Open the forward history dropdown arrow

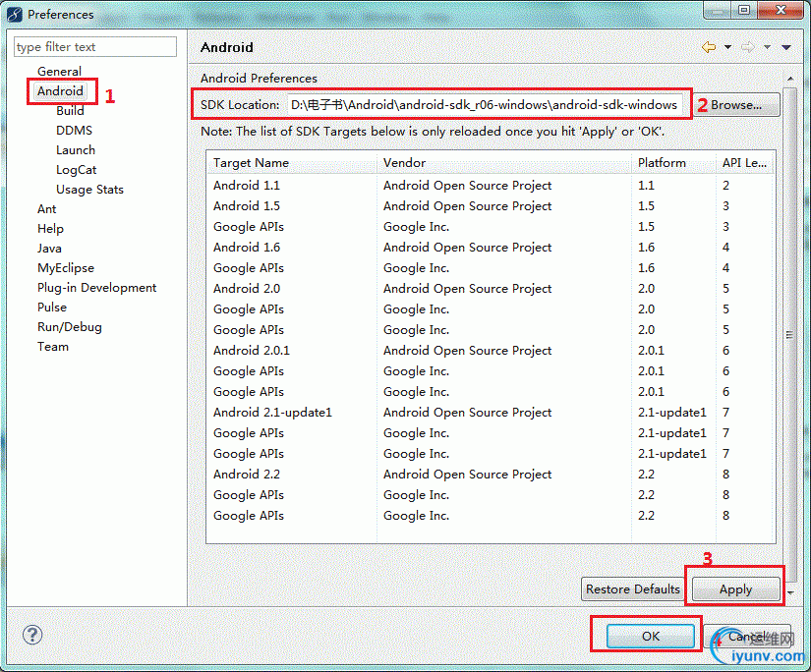coord(767,47)
